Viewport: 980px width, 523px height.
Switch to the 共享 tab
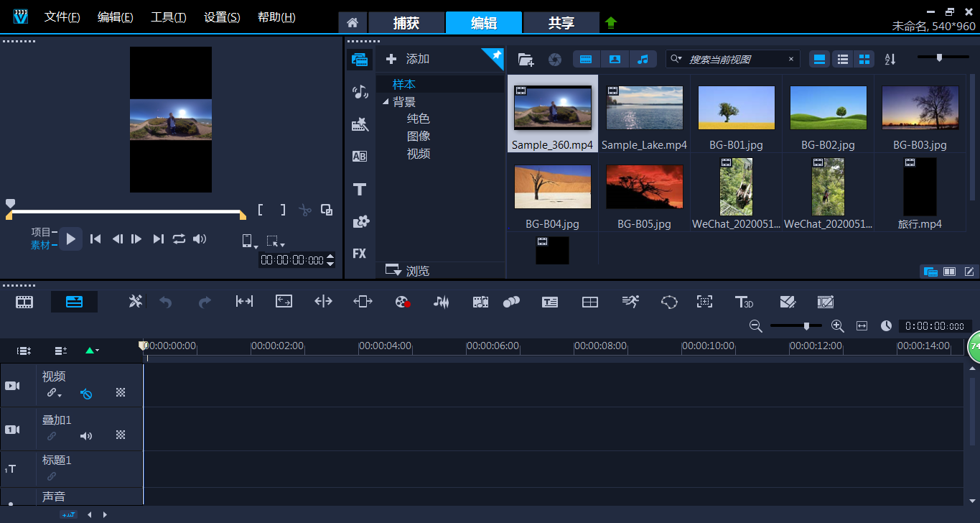click(561, 23)
